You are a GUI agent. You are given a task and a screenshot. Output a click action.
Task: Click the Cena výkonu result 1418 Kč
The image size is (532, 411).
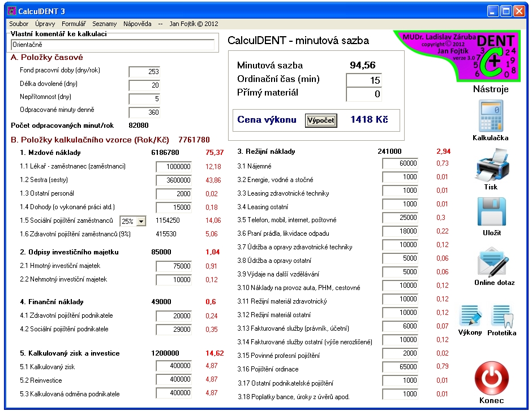369,119
